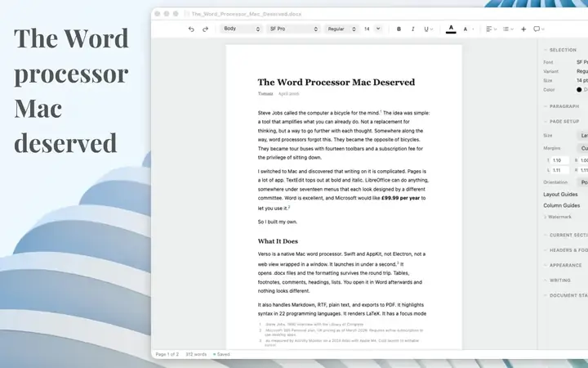Screen dimensions: 588x368
Task: Click the document file name in title bar
Action: pos(246,14)
